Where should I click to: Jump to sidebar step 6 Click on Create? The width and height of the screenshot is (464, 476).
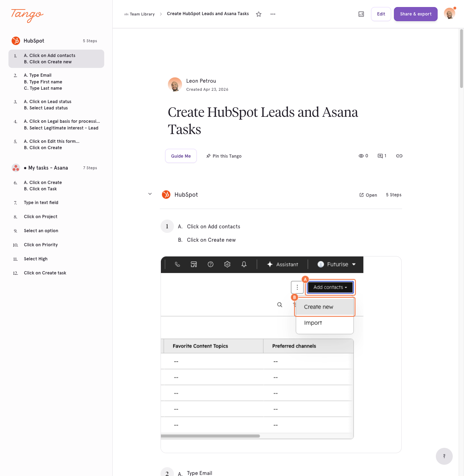click(56, 186)
